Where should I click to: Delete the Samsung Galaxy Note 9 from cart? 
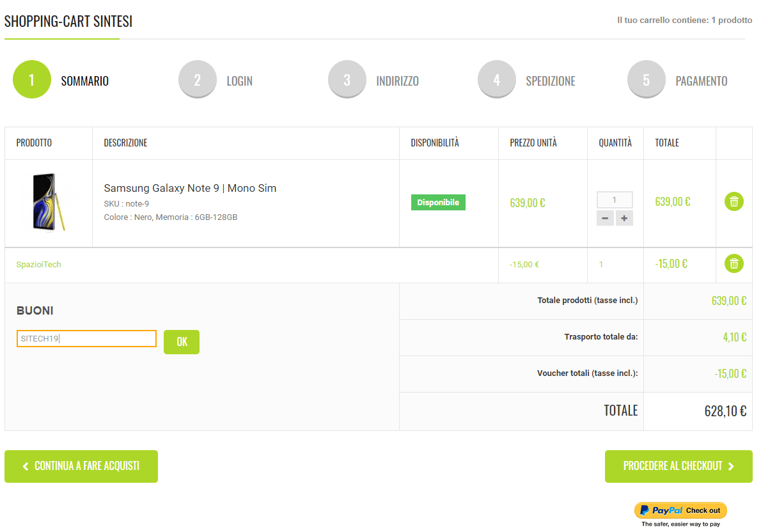pos(734,202)
